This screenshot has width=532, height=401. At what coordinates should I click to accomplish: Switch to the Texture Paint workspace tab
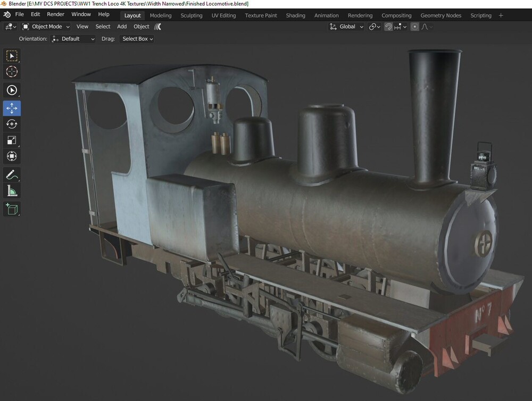click(261, 15)
